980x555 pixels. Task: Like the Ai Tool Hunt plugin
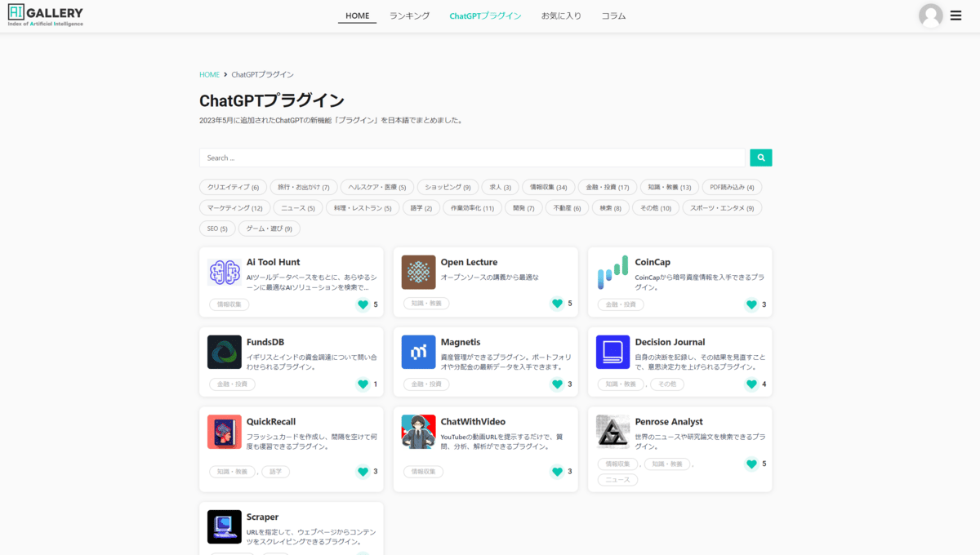pyautogui.click(x=363, y=304)
